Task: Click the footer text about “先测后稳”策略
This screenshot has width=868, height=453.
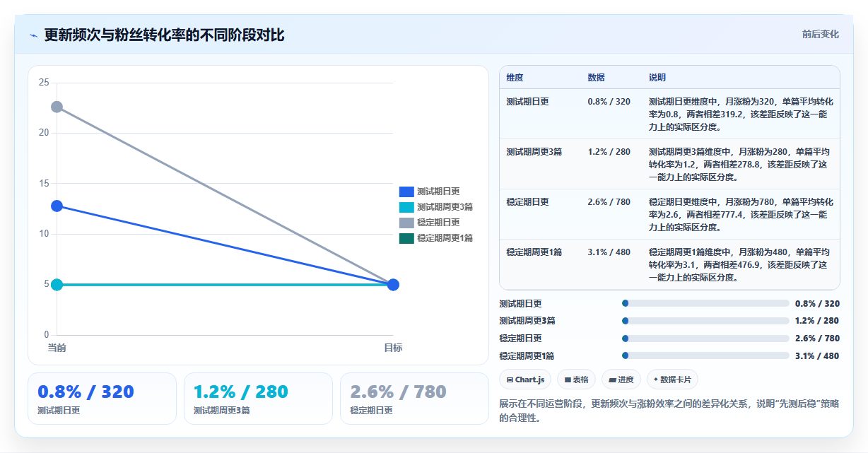Action: [x=669, y=411]
